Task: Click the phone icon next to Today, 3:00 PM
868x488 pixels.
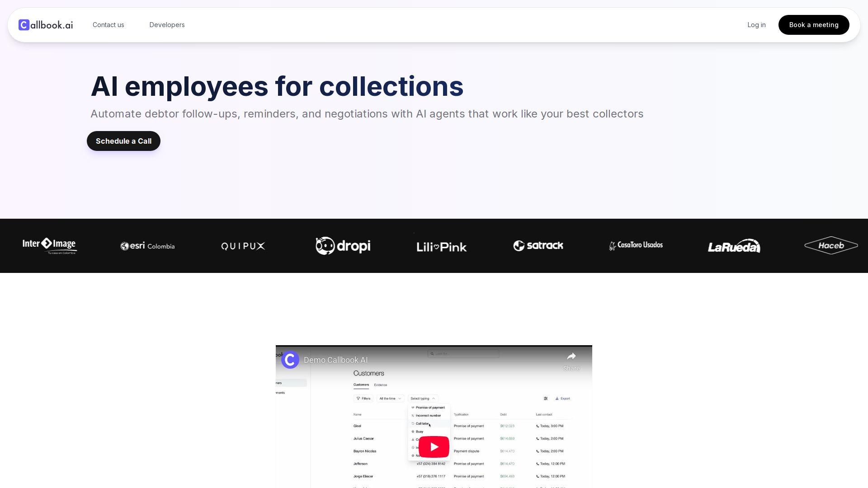Action: 537,426
